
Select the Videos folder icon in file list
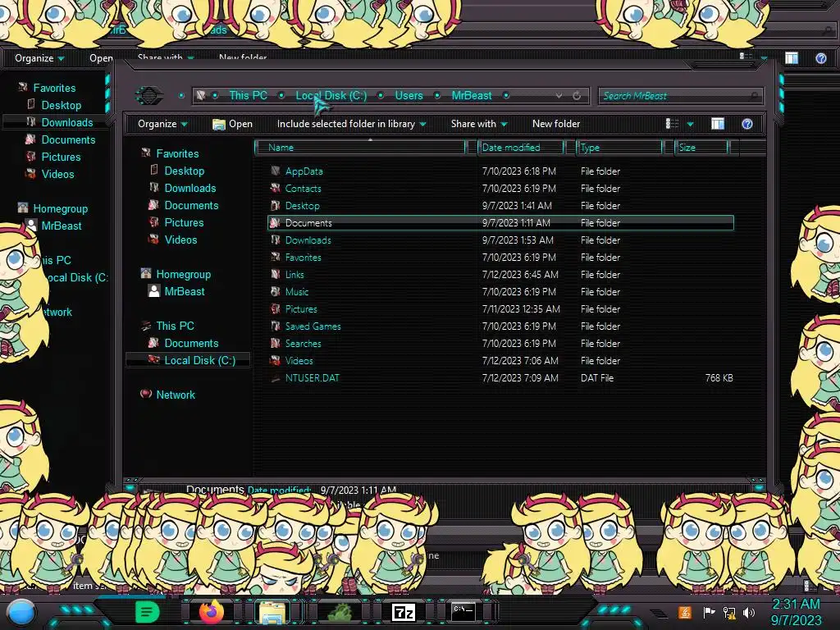click(276, 361)
